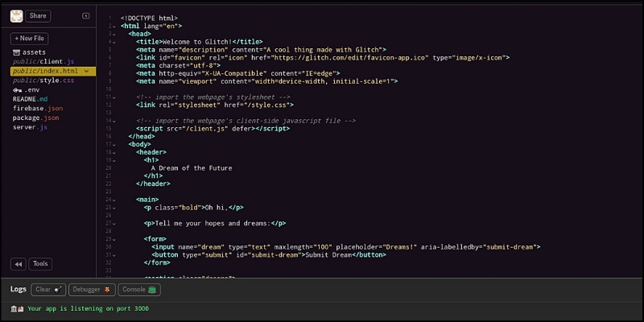Click the '<!DOCTYPE html>' line in the editor
644x322 pixels.
click(149, 18)
